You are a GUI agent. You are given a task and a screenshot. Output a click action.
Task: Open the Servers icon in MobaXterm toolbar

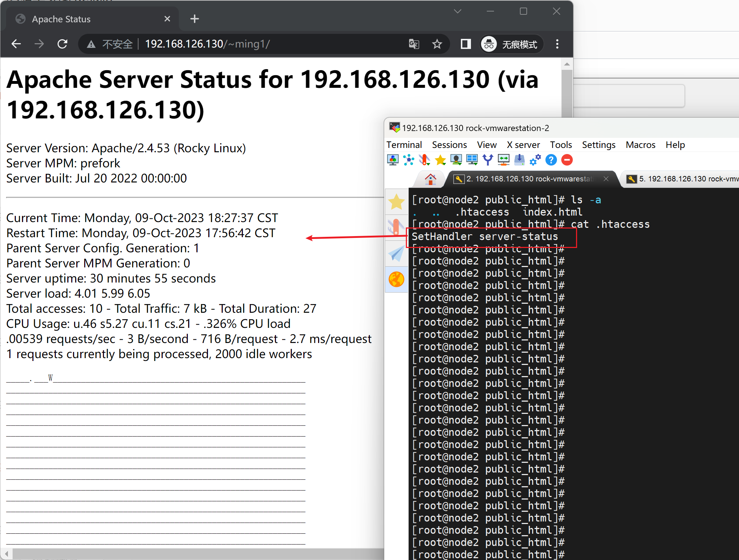(x=408, y=160)
